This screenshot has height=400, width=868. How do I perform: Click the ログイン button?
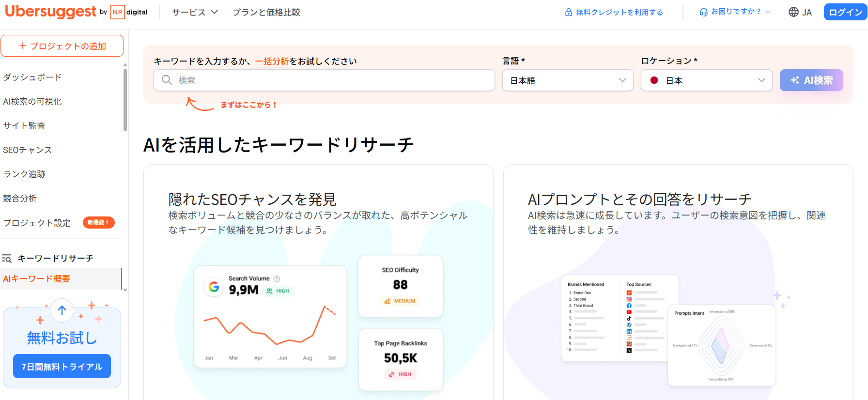pyautogui.click(x=845, y=12)
